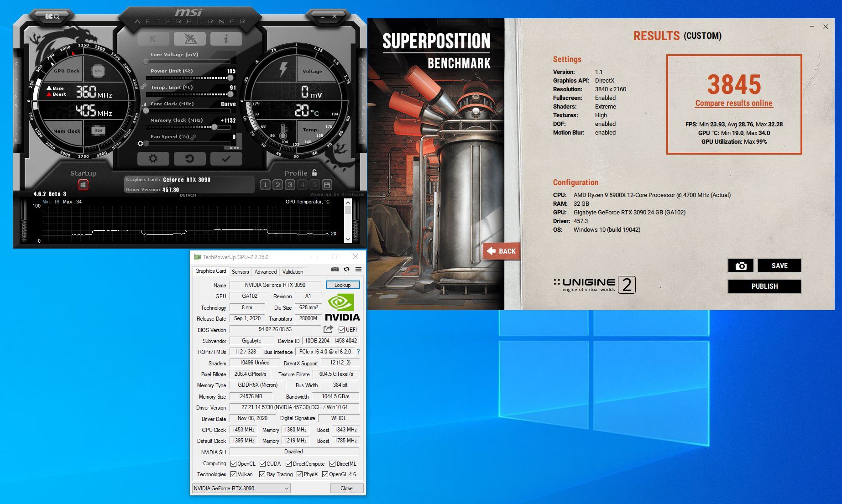Open the OC Scanner in Afterburner
Viewport: 842px width, 504px height.
pos(52,16)
